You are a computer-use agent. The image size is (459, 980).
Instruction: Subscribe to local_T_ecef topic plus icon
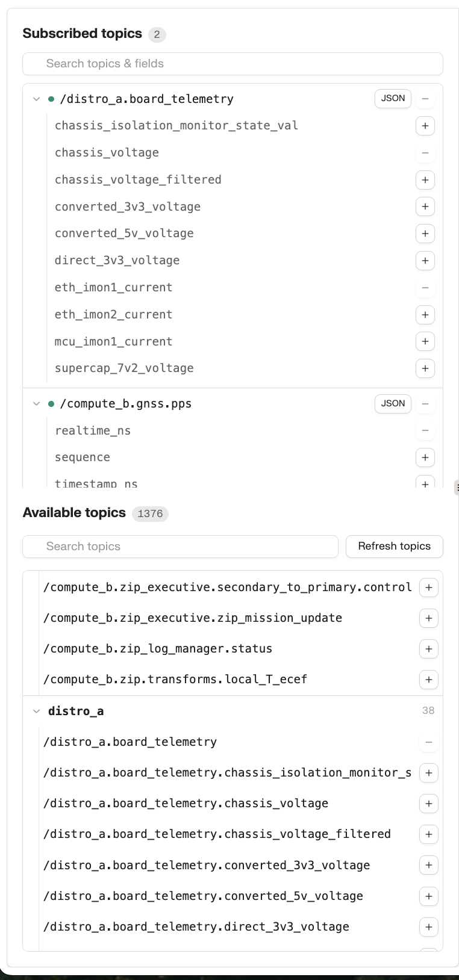click(429, 680)
